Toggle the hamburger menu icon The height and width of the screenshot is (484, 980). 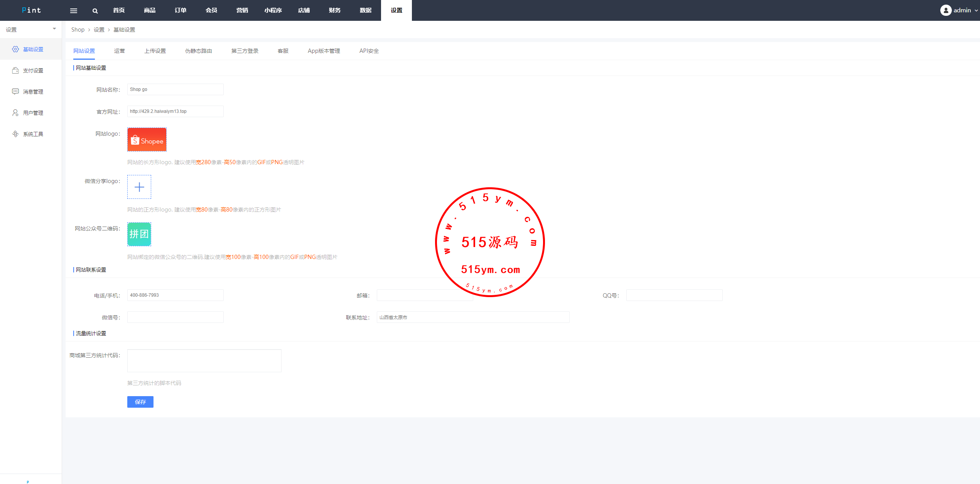coord(73,11)
